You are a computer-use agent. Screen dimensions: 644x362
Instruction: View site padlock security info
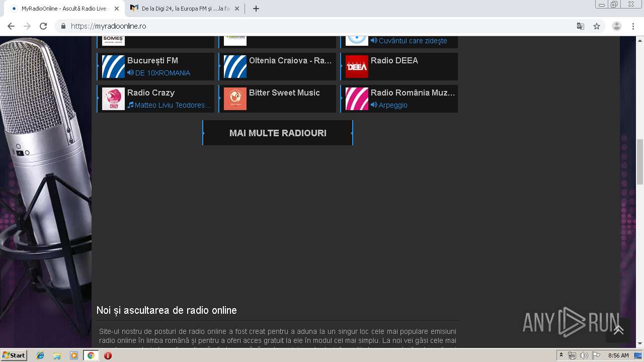pyautogui.click(x=63, y=26)
